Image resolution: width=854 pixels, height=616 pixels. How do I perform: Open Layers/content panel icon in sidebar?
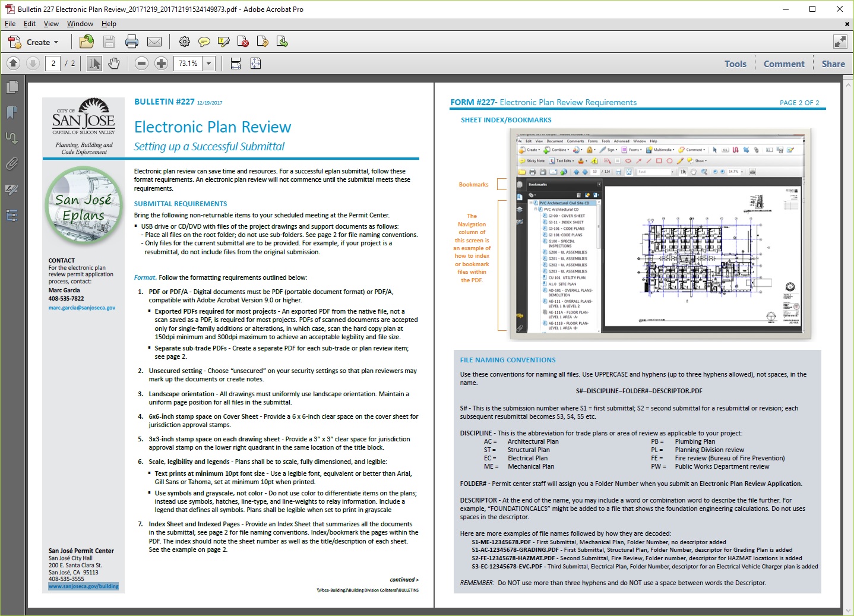[12, 215]
